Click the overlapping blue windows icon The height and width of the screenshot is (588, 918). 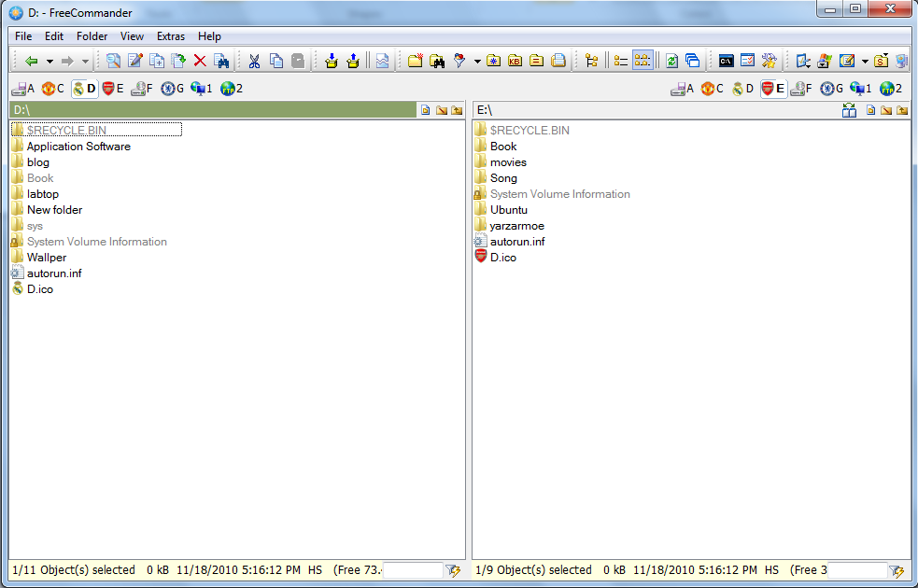(x=693, y=61)
